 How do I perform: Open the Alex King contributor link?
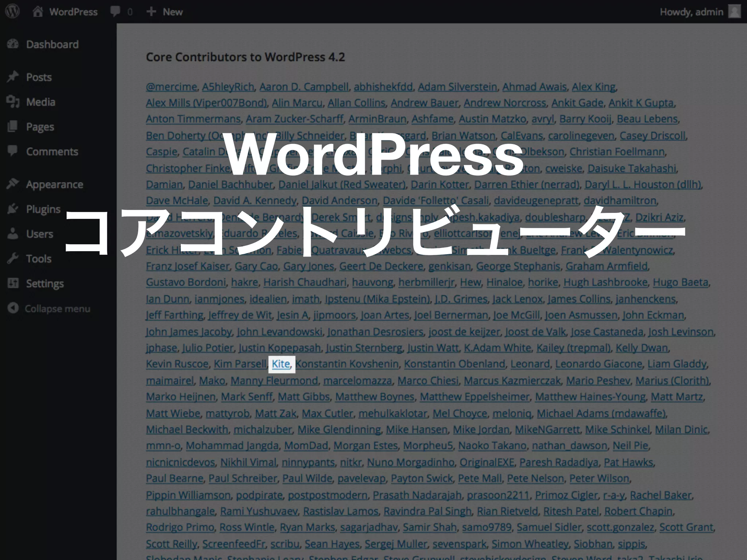[x=593, y=87]
